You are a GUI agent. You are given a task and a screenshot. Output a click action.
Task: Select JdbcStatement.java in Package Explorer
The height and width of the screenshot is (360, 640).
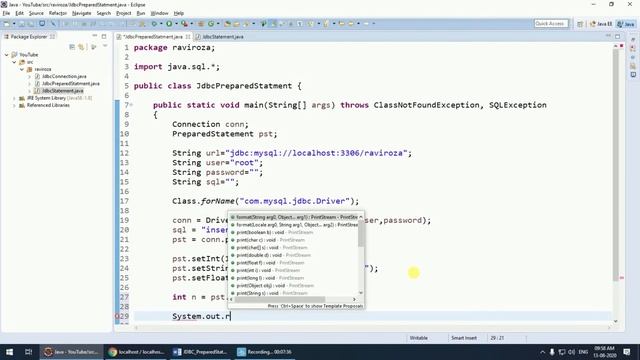[x=62, y=91]
